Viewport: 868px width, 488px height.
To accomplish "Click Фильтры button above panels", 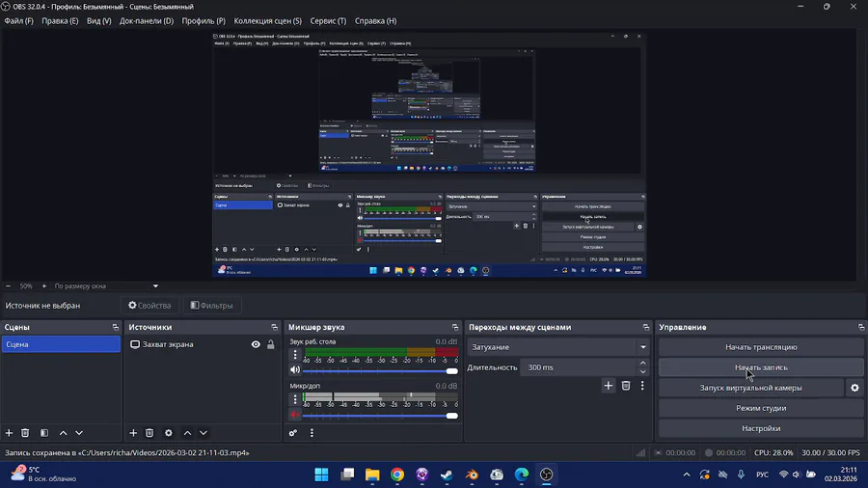I will coord(211,306).
